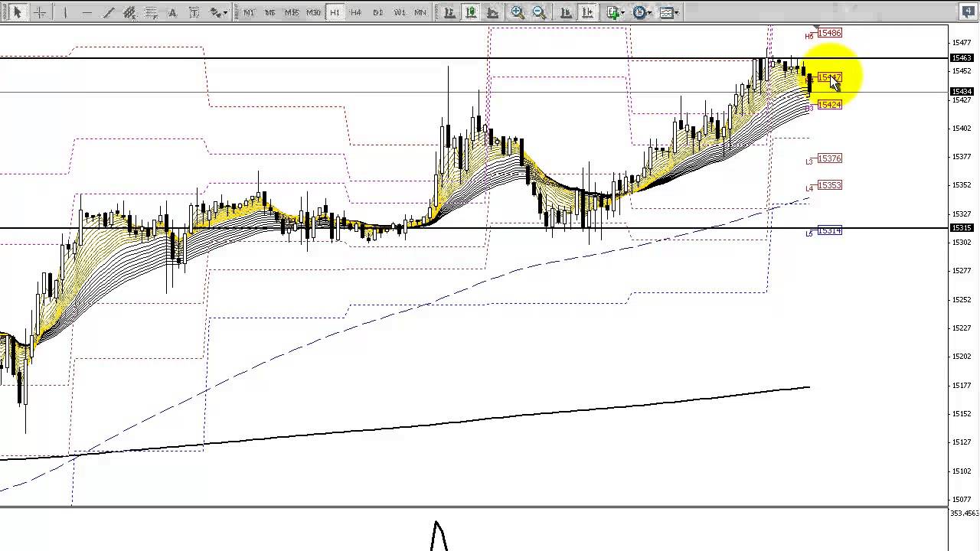The height and width of the screenshot is (551, 980).
Task: Display chart as candlesticks
Action: point(471,12)
